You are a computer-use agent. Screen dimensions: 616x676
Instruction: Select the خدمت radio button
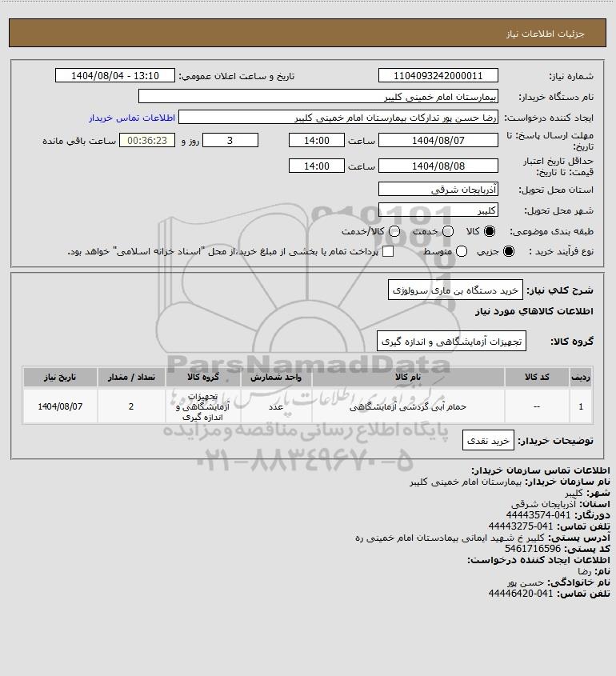pyautogui.click(x=448, y=231)
